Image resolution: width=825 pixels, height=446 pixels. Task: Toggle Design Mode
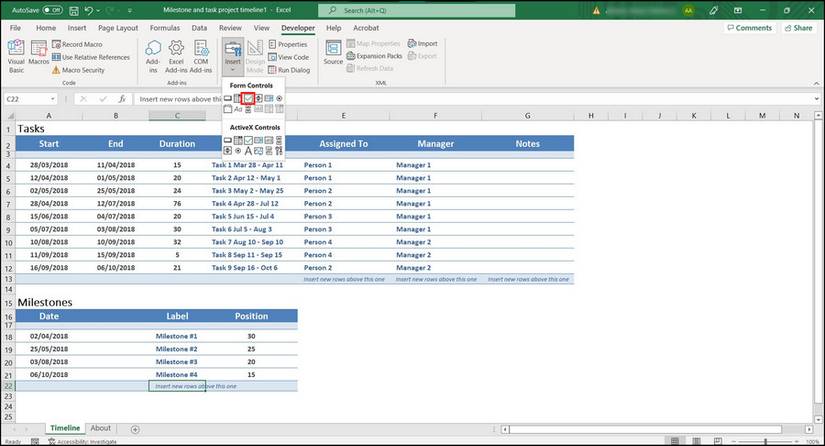pyautogui.click(x=255, y=56)
